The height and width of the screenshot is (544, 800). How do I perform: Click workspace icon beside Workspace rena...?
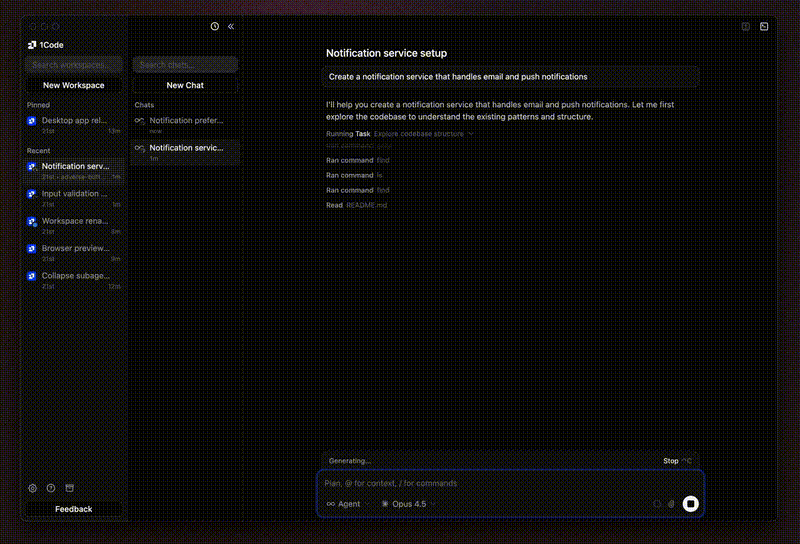32,221
